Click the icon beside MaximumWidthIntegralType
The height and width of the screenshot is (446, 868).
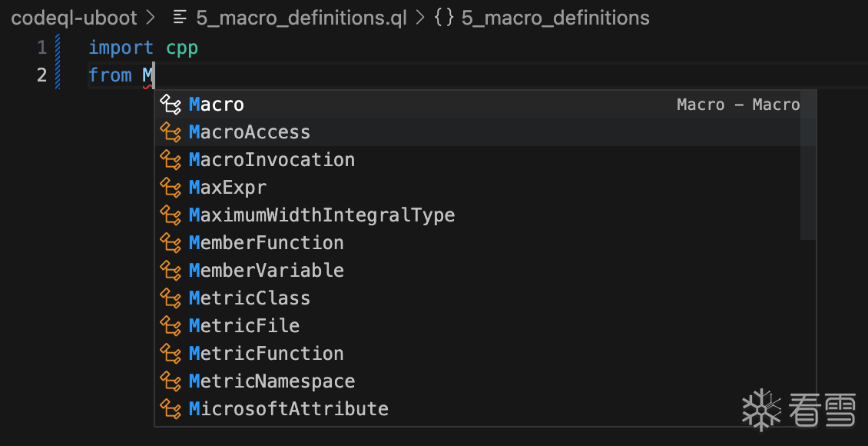point(170,215)
